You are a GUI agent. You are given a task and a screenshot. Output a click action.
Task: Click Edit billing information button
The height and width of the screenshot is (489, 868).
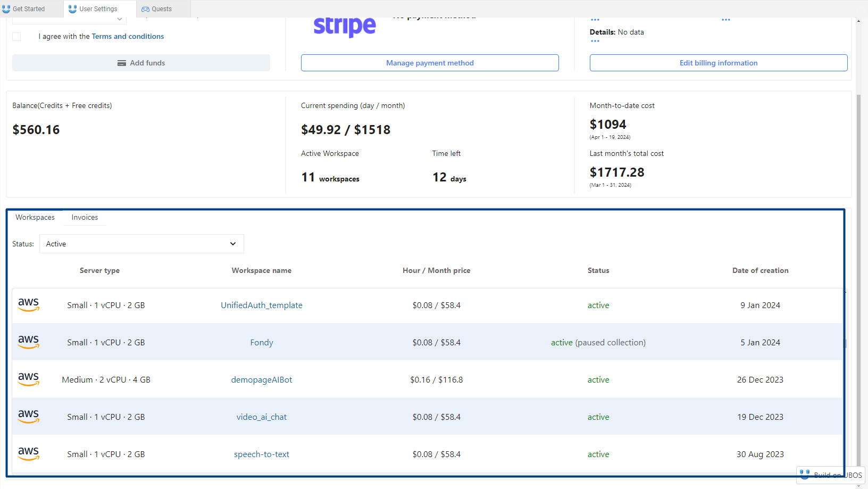pyautogui.click(x=719, y=63)
